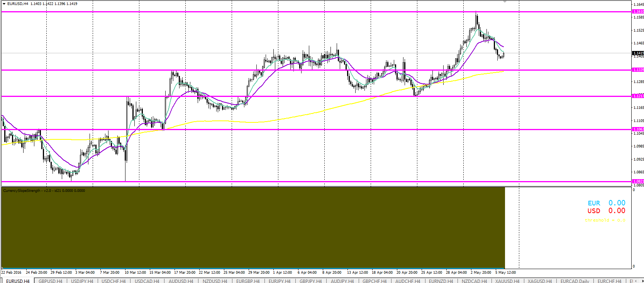Image resolution: width=644 pixels, height=283 pixels.
Task: Open the NZDCAD.H4 chart tab
Action: (x=474, y=281)
